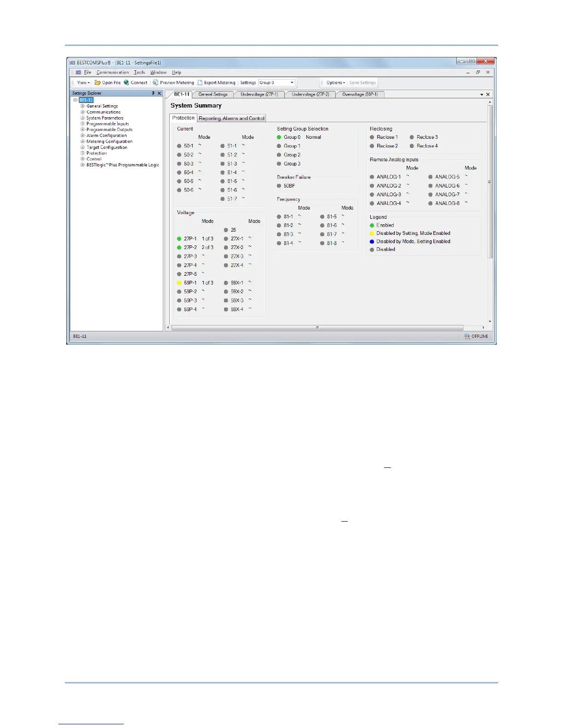
Task: Switch to Reporting, Alarms and Control tab
Action: [x=231, y=119]
